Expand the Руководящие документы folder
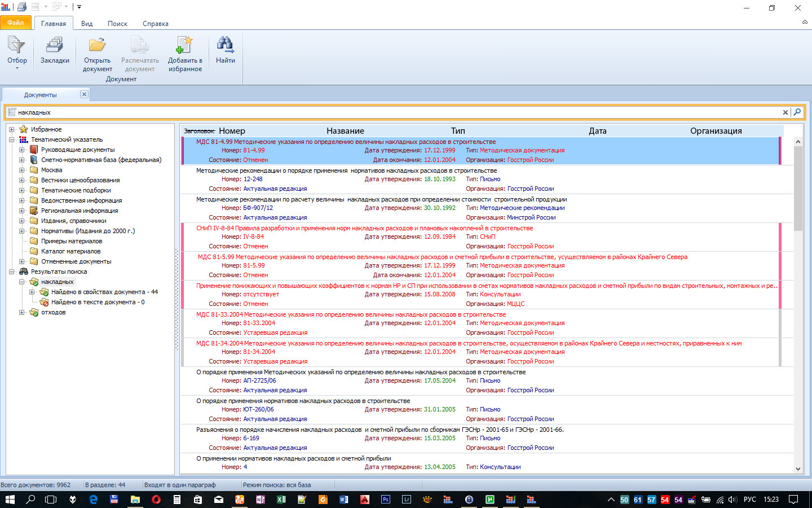Viewport: 812px width, 508px height. click(21, 150)
